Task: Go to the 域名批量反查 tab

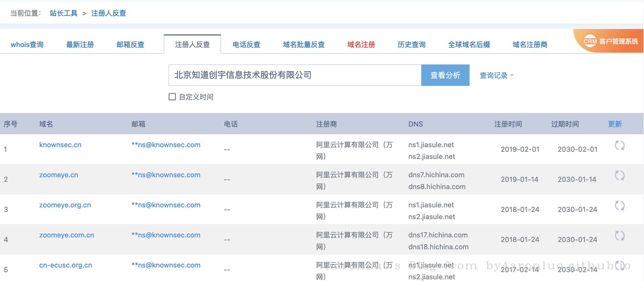Action: 304,45
